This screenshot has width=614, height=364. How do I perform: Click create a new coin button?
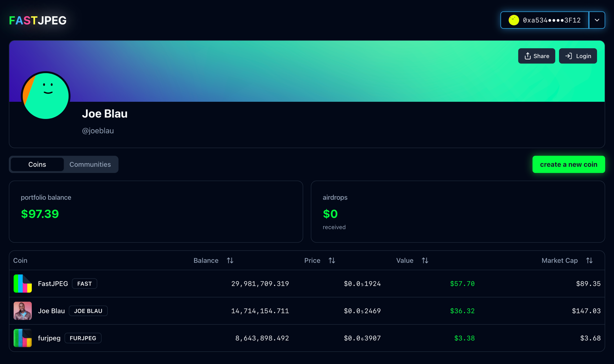[569, 164]
